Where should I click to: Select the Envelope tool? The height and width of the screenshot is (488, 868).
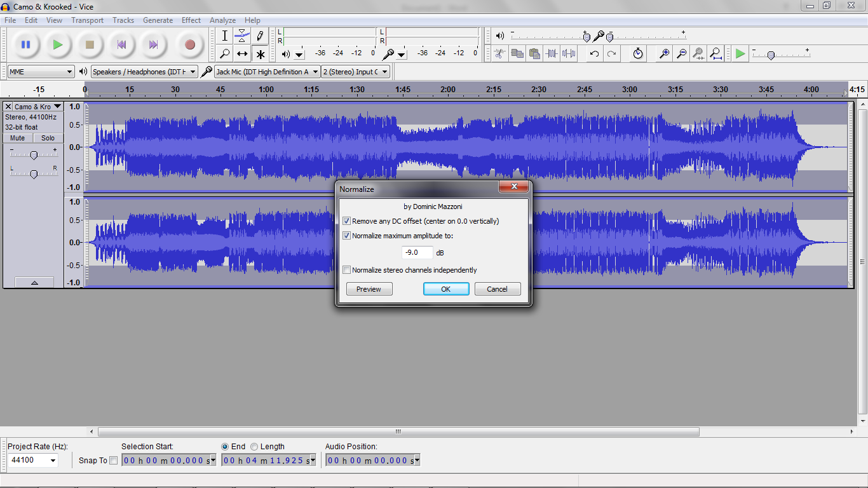[242, 36]
